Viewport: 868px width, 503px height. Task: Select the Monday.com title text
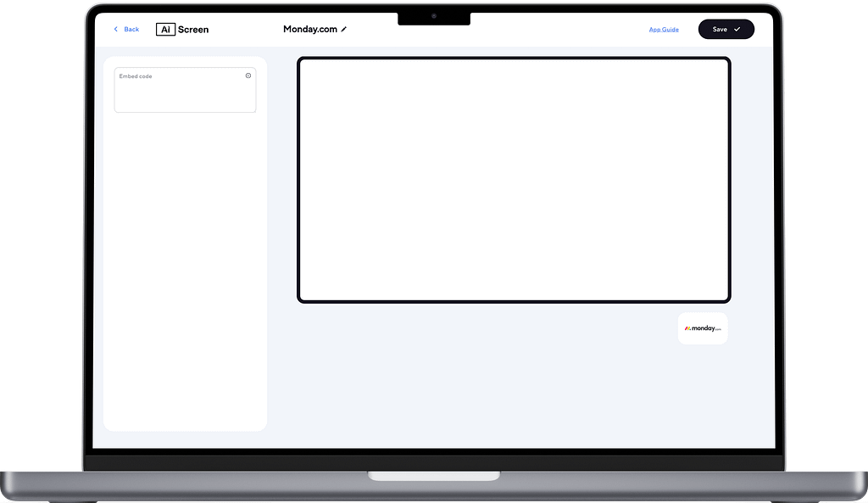(x=310, y=30)
